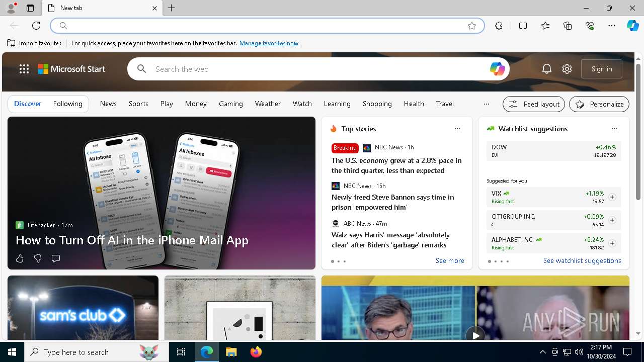Add this page to favorites star
This screenshot has height=362, width=644.
point(472,26)
